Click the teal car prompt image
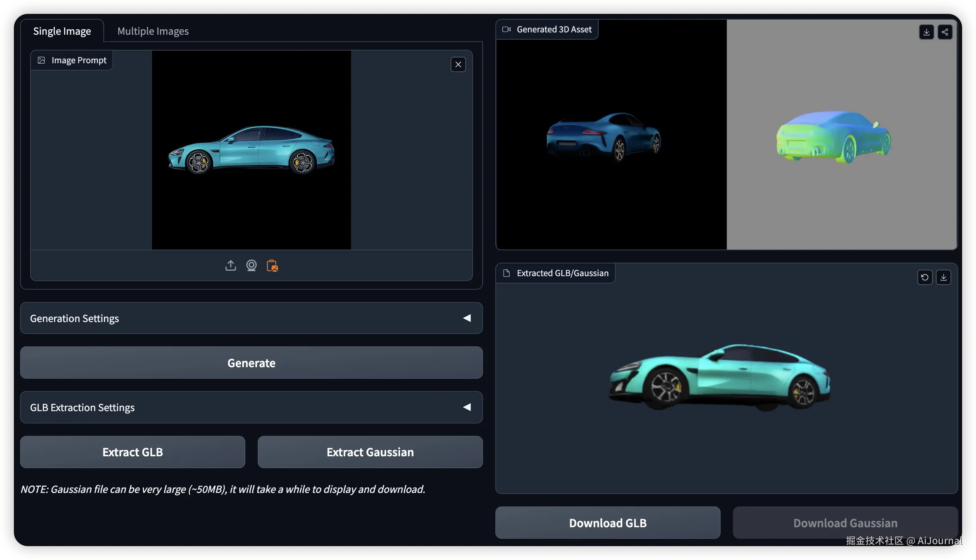 (252, 150)
